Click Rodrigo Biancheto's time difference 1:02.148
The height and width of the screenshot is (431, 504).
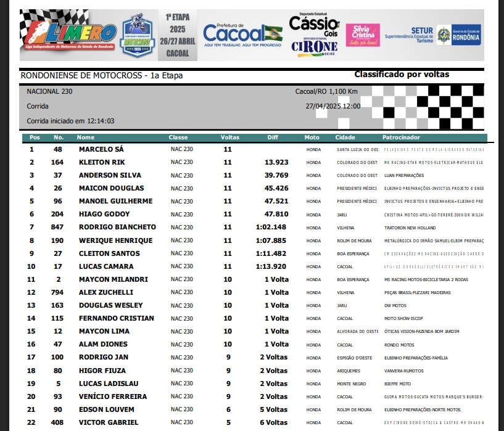click(x=271, y=227)
